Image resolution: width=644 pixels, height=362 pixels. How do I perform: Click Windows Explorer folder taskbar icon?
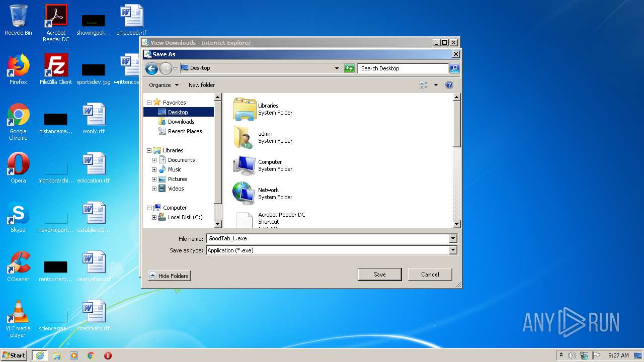[57, 355]
